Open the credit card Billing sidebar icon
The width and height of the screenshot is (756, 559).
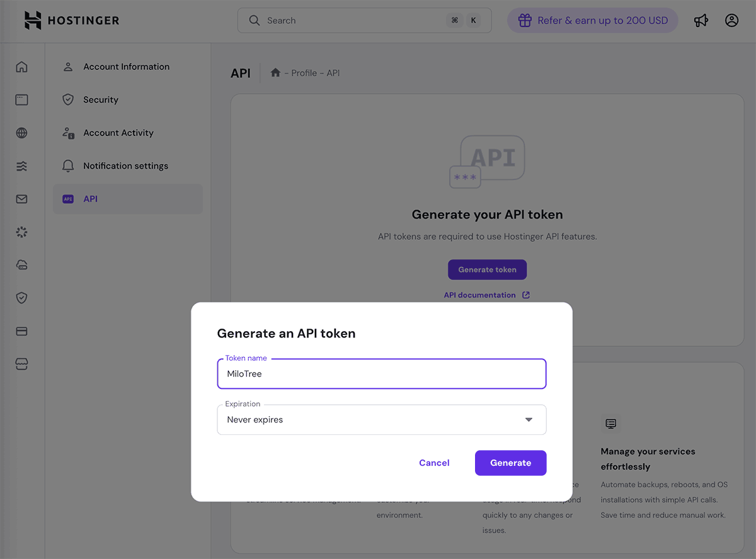click(x=22, y=331)
